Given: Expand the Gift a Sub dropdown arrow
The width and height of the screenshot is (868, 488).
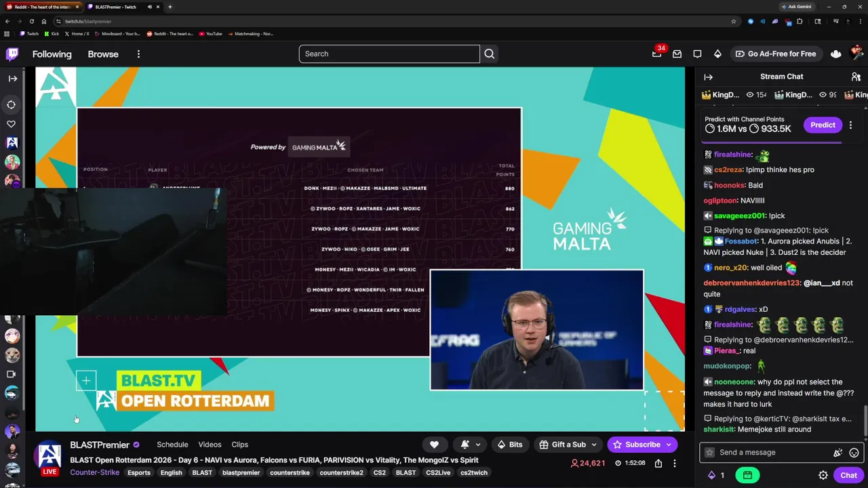Looking at the screenshot, I should coord(595,445).
